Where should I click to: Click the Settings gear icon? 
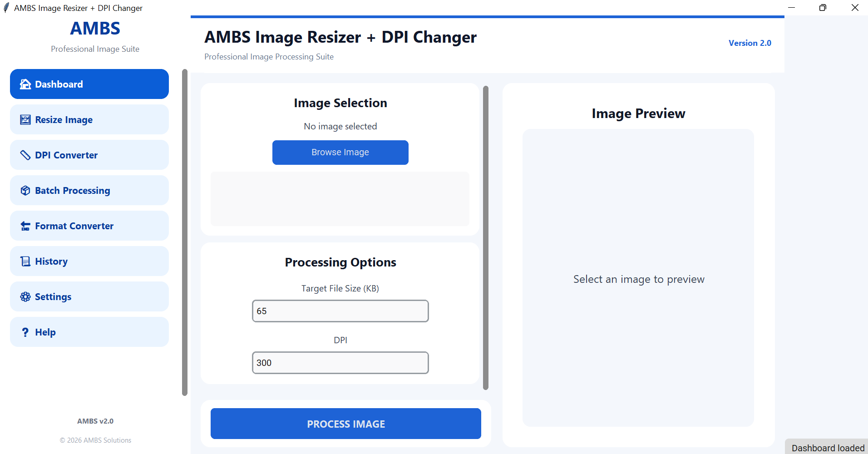pos(25,296)
